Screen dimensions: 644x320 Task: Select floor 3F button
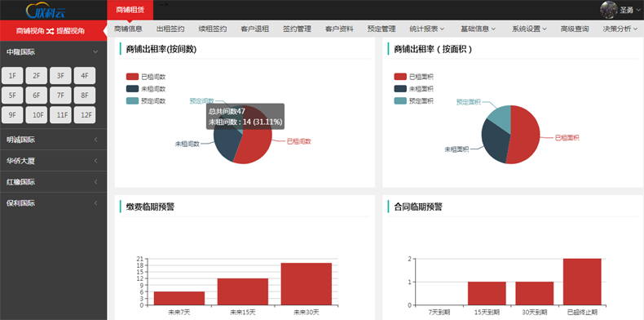click(x=60, y=76)
